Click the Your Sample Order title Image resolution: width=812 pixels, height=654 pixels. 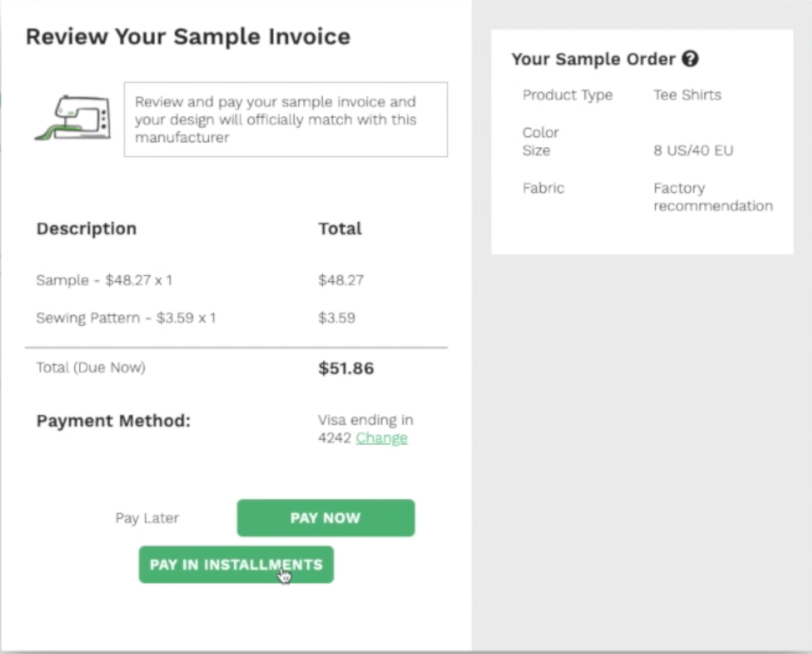pyautogui.click(x=593, y=59)
